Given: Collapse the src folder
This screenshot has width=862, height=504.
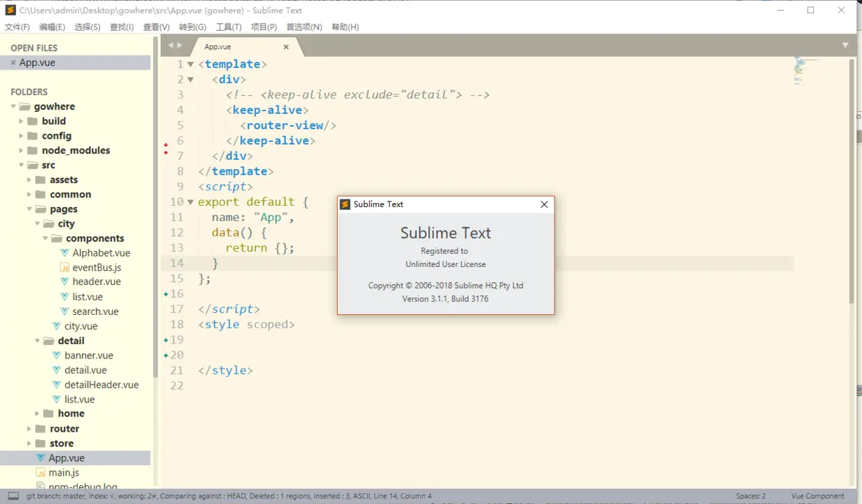Looking at the screenshot, I should pyautogui.click(x=21, y=165).
